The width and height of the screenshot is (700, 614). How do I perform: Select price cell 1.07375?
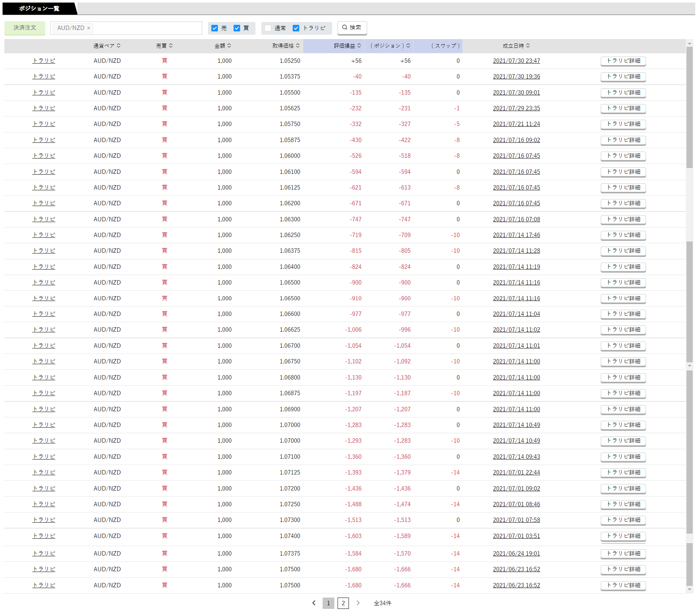coord(290,553)
